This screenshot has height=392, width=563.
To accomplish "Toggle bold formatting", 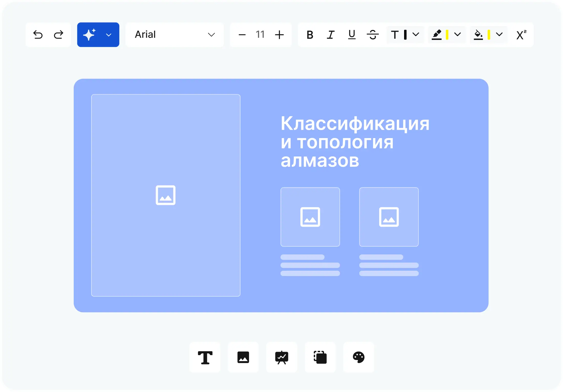I will [310, 35].
